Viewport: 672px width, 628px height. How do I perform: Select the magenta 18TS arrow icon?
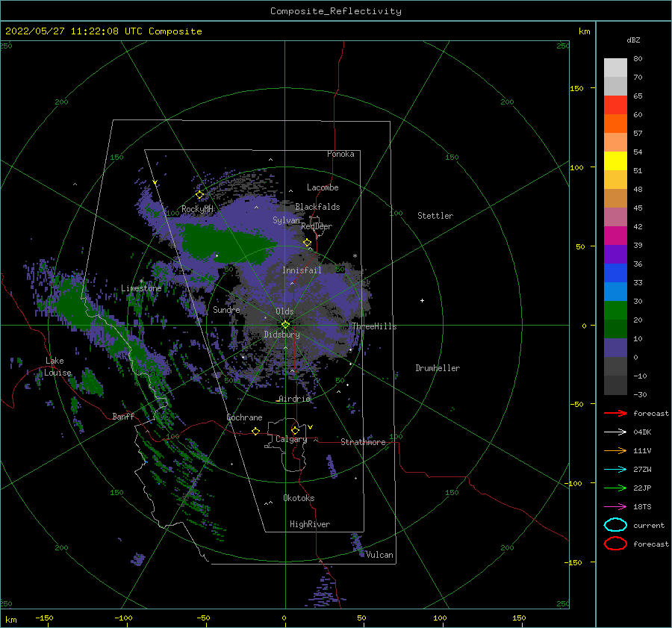coord(615,507)
